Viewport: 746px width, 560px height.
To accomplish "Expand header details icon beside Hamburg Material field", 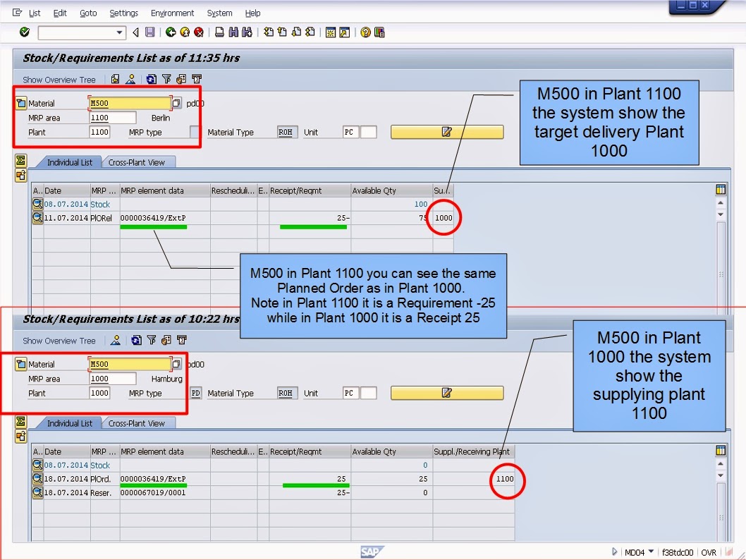I will 21,365.
